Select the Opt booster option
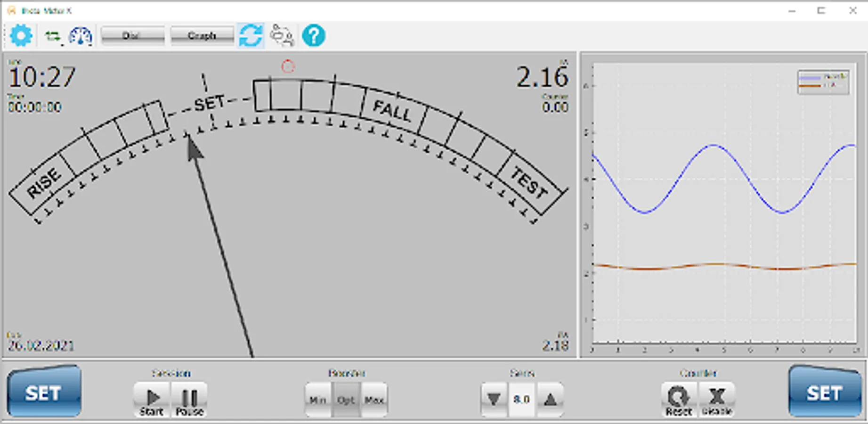 point(346,400)
